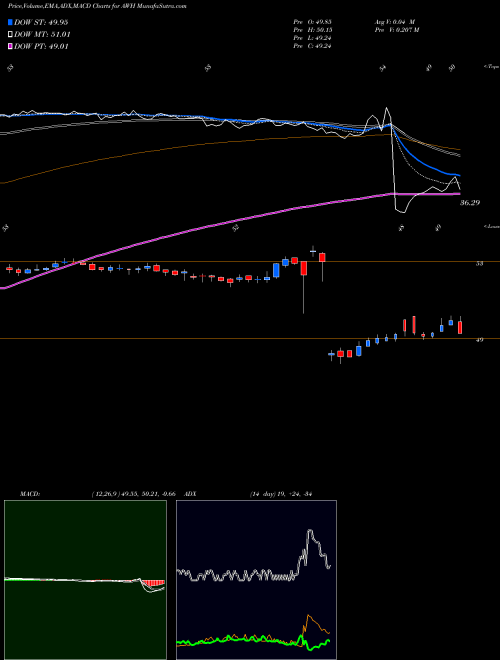Select the 'DOW ST: 49.93' legend text
This screenshot has height=660, width=500.
click(41, 23)
